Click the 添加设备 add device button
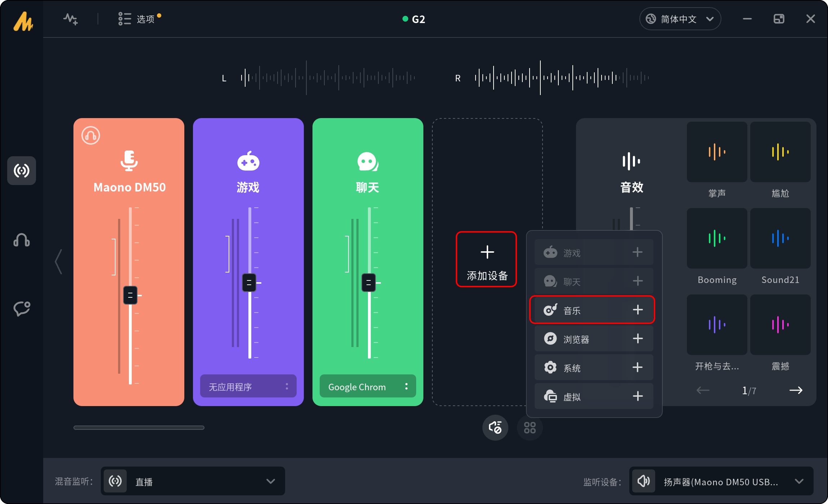828x504 pixels. pyautogui.click(x=486, y=259)
